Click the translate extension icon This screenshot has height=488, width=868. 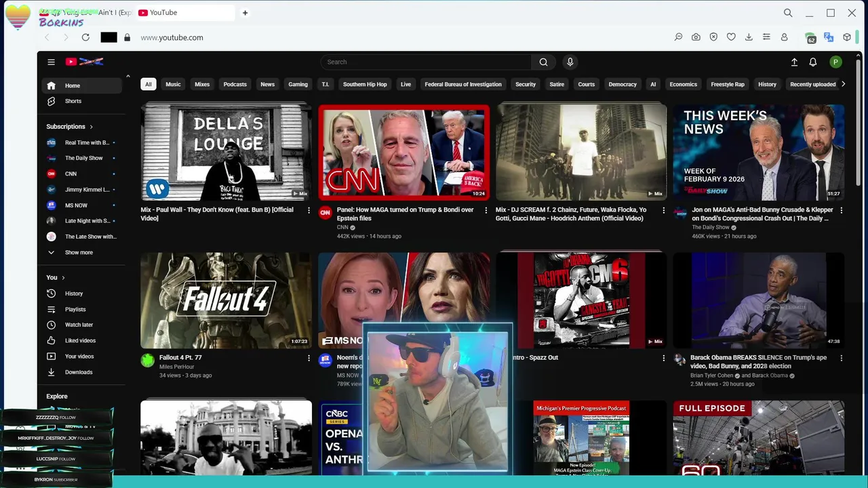click(x=829, y=37)
